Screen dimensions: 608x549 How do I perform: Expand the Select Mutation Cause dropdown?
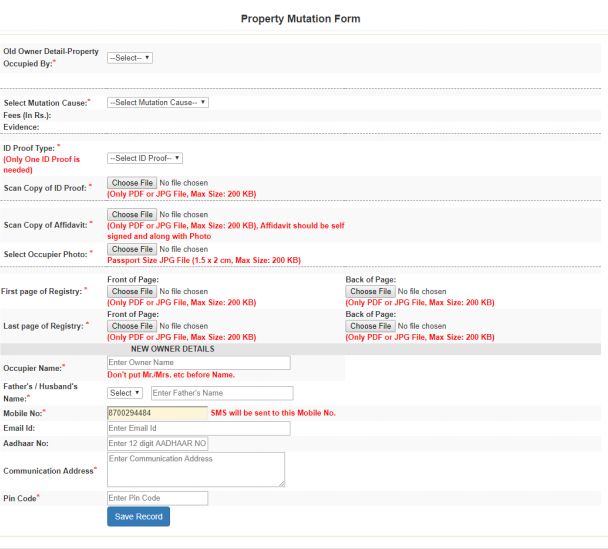[157, 102]
